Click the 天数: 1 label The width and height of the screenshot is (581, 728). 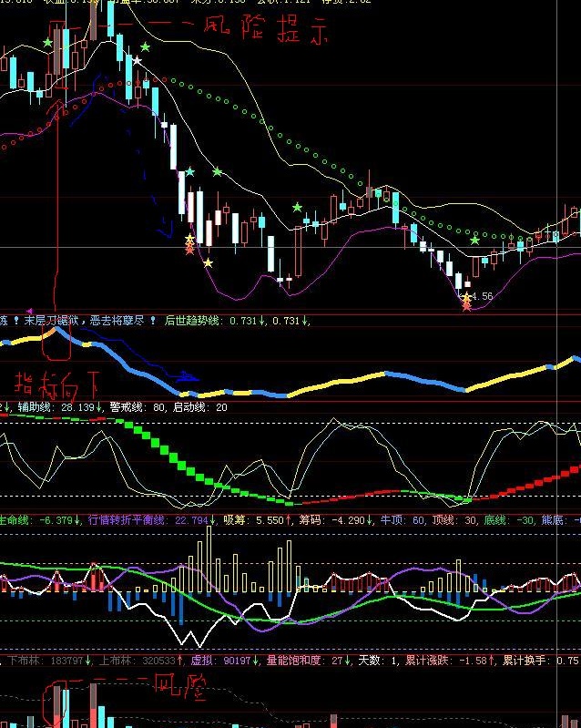[x=377, y=661]
